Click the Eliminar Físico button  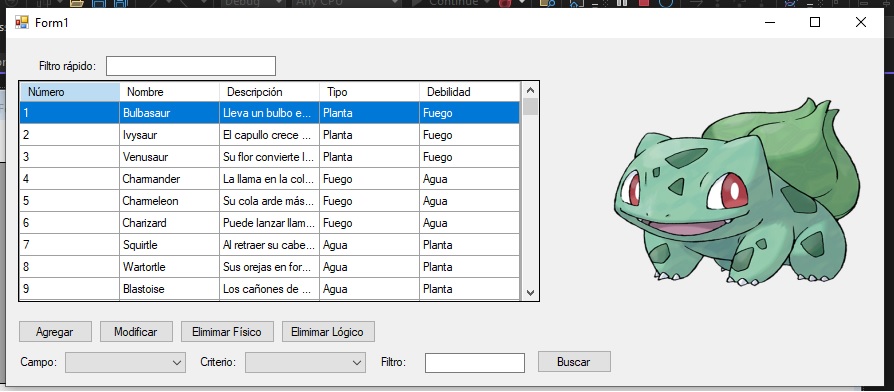click(x=227, y=332)
